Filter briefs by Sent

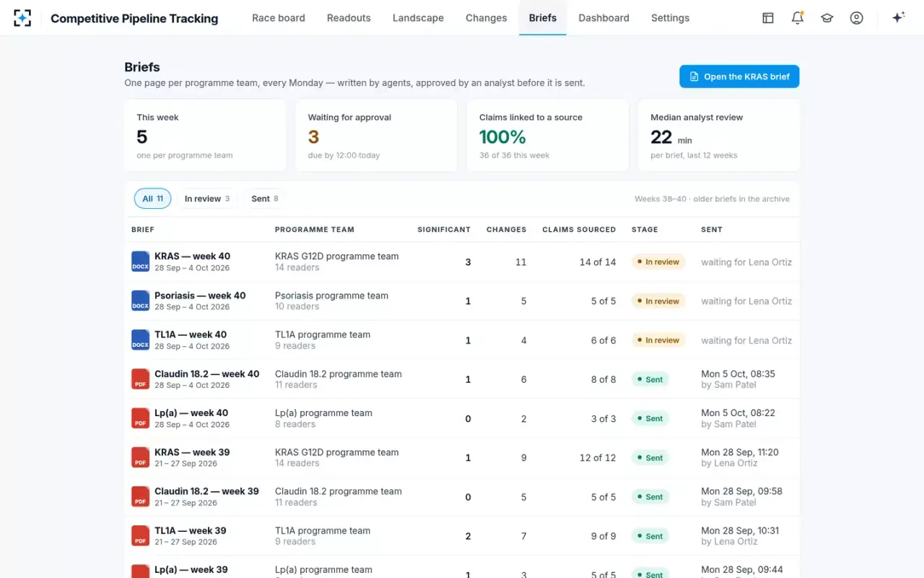click(x=265, y=199)
